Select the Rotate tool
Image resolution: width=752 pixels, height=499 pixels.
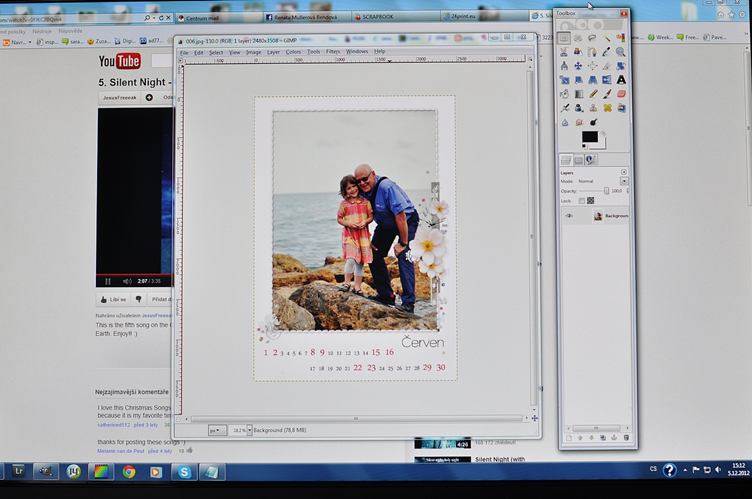tap(621, 66)
